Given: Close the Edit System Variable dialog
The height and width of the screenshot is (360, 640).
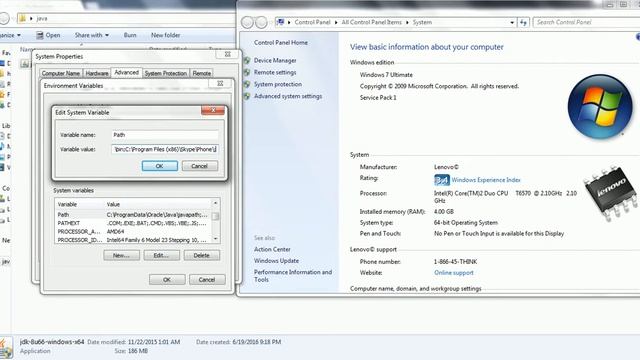Looking at the screenshot, I should 213,110.
